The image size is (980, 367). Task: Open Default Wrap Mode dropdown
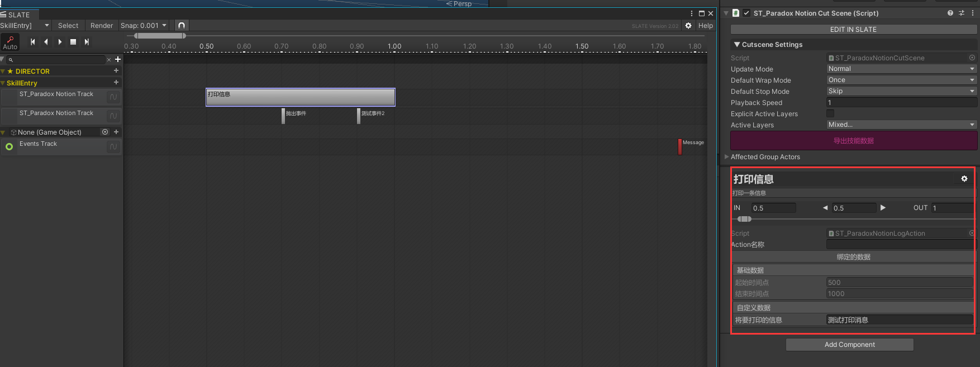coord(902,80)
